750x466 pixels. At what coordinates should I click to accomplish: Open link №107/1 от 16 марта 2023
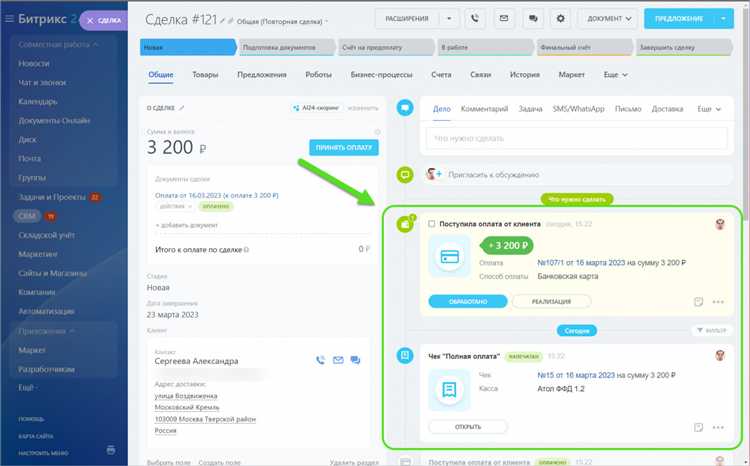tap(581, 263)
